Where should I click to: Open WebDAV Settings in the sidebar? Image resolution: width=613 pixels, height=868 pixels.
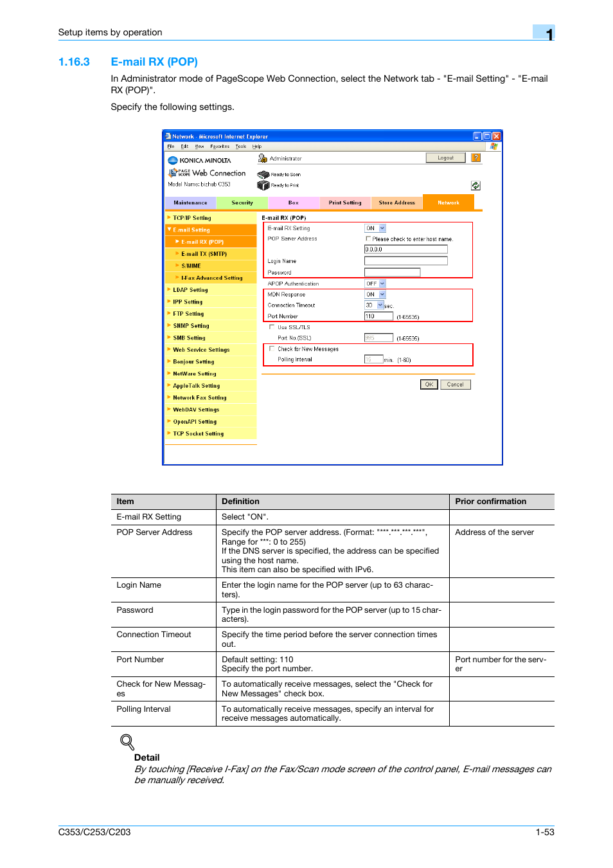(x=211, y=410)
